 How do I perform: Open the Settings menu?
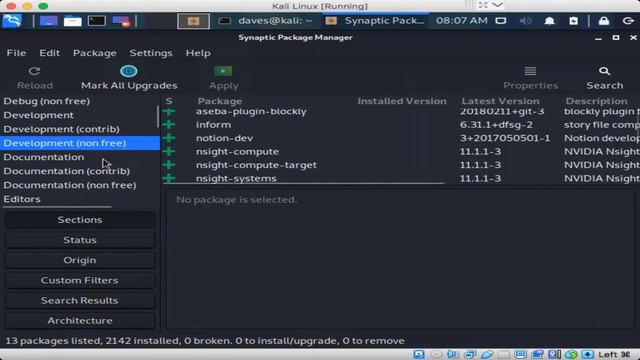click(151, 53)
